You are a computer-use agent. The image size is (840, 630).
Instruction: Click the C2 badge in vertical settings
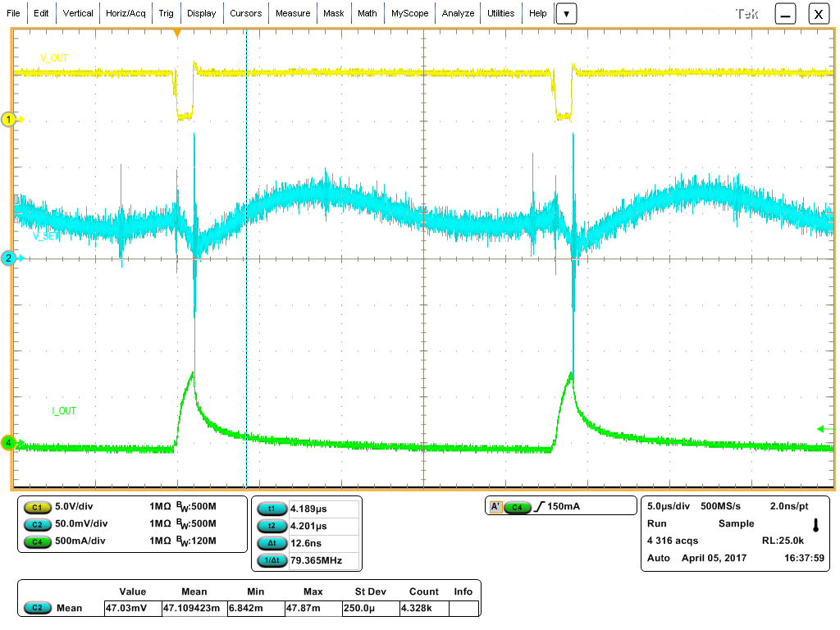(37, 524)
